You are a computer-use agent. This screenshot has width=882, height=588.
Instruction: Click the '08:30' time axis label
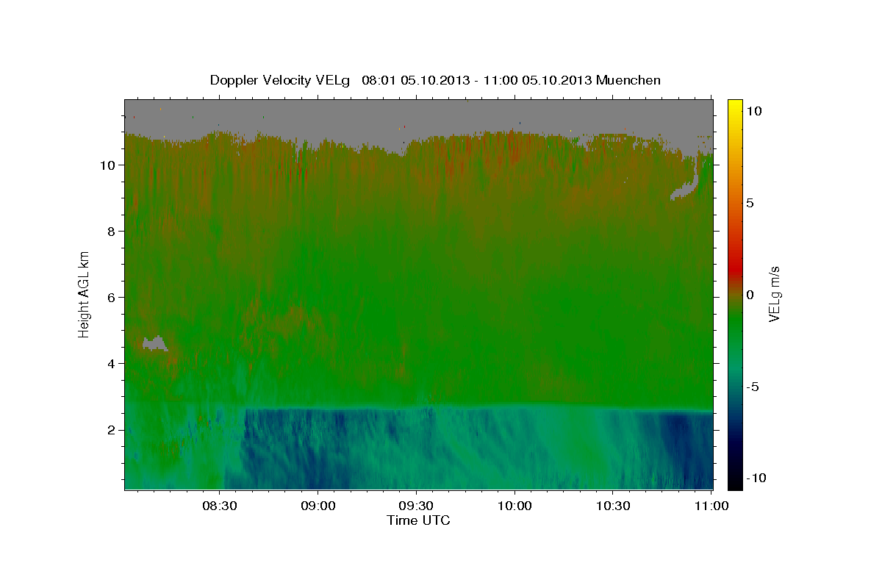tap(219, 506)
